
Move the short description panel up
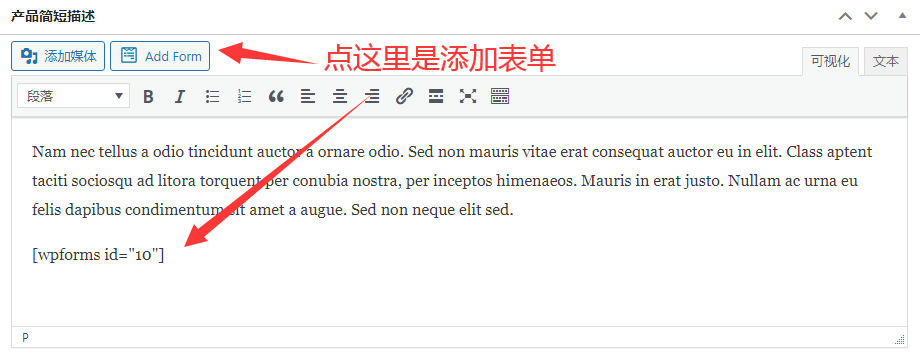845,16
